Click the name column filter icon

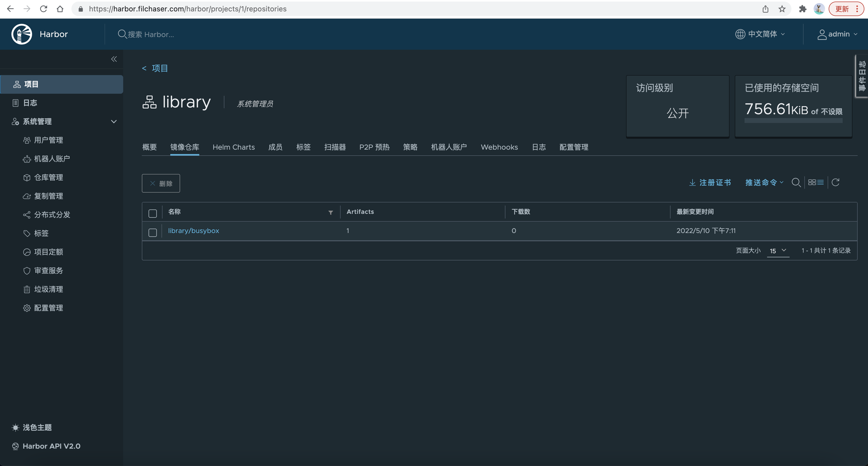click(330, 213)
